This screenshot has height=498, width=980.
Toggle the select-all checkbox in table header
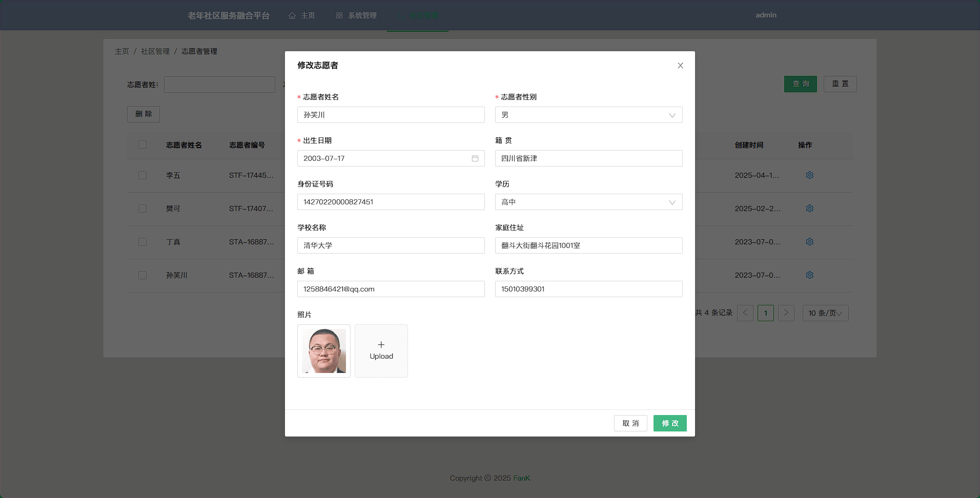click(x=142, y=145)
